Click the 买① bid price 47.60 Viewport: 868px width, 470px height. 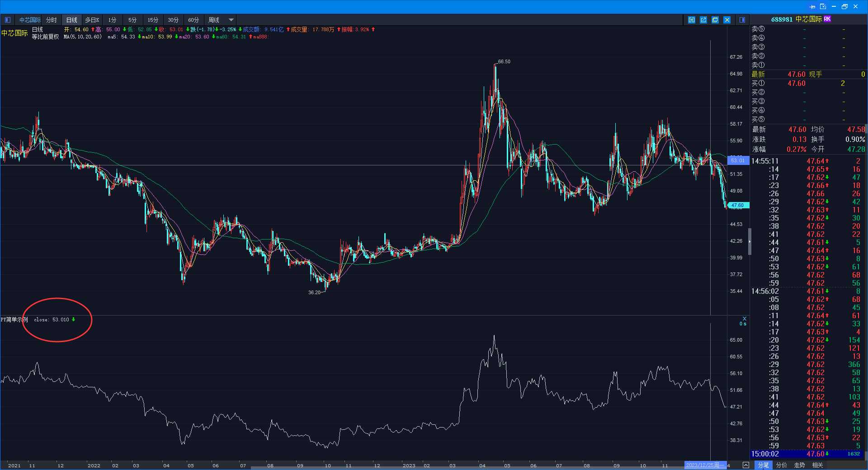(x=796, y=83)
